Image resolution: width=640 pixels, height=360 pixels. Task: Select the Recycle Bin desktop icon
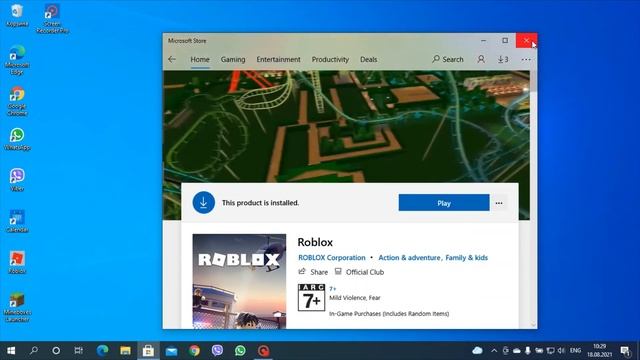17,15
